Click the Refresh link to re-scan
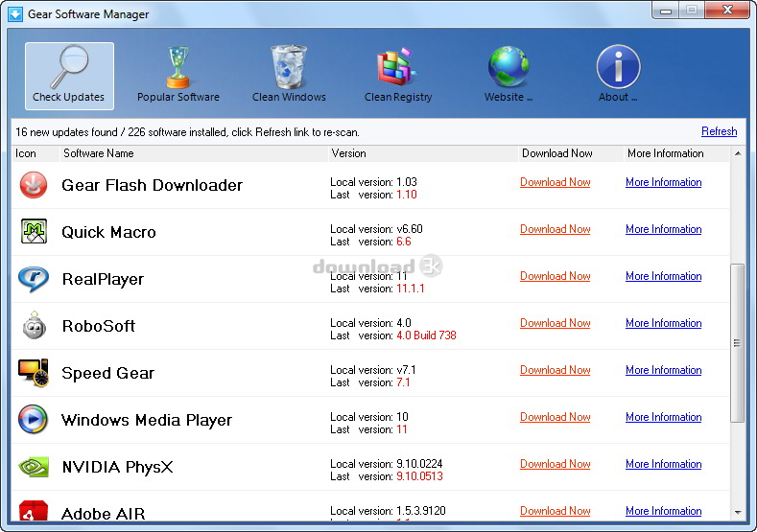The height and width of the screenshot is (532, 757). click(x=719, y=131)
